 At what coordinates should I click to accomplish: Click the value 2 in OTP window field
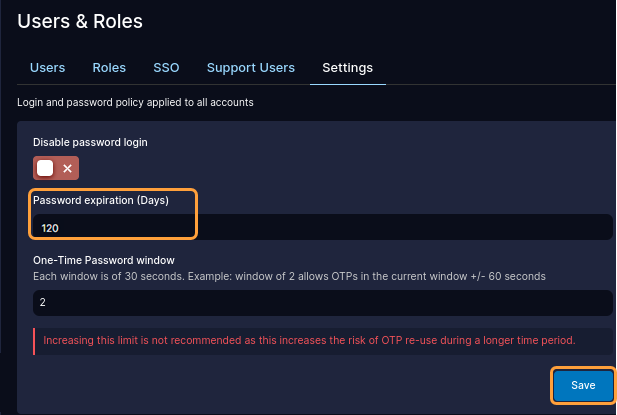click(x=43, y=302)
